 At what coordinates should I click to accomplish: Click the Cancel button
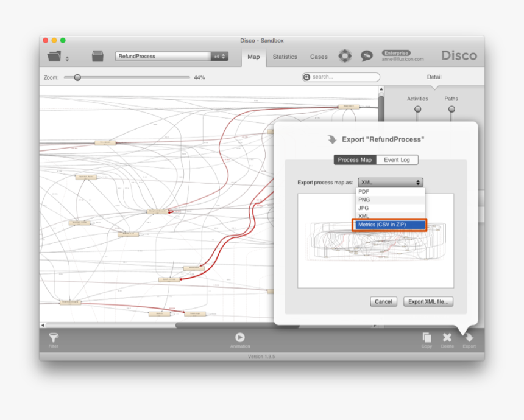coord(383,301)
